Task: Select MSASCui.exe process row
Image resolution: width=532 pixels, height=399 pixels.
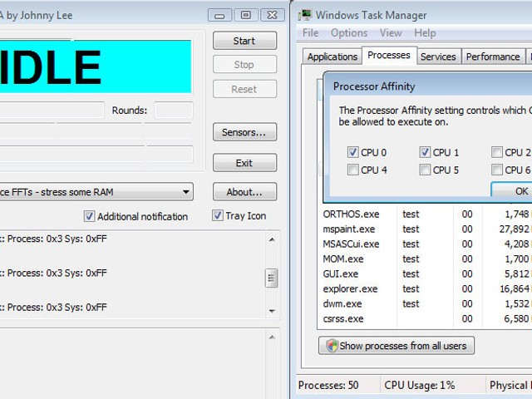Action: coord(426,244)
